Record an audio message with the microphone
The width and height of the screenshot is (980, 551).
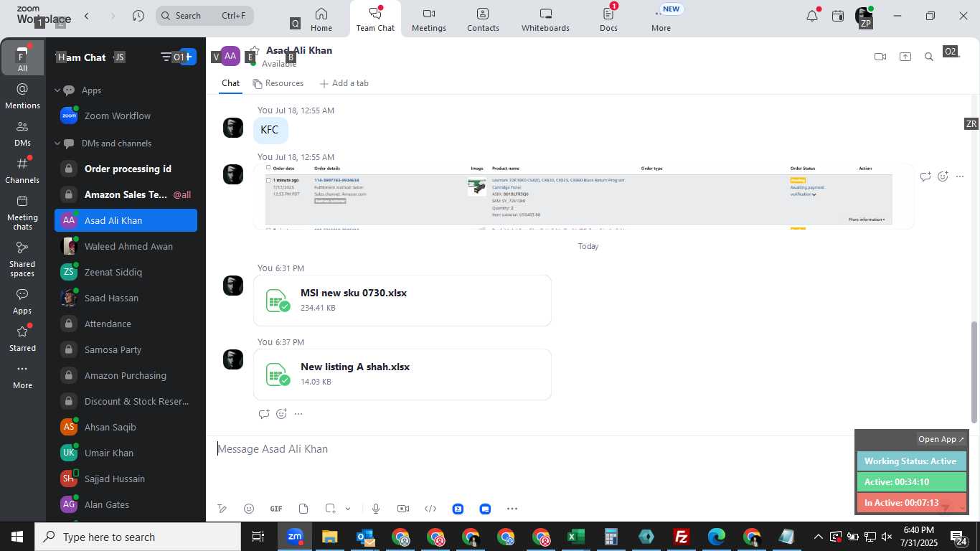pos(375,509)
